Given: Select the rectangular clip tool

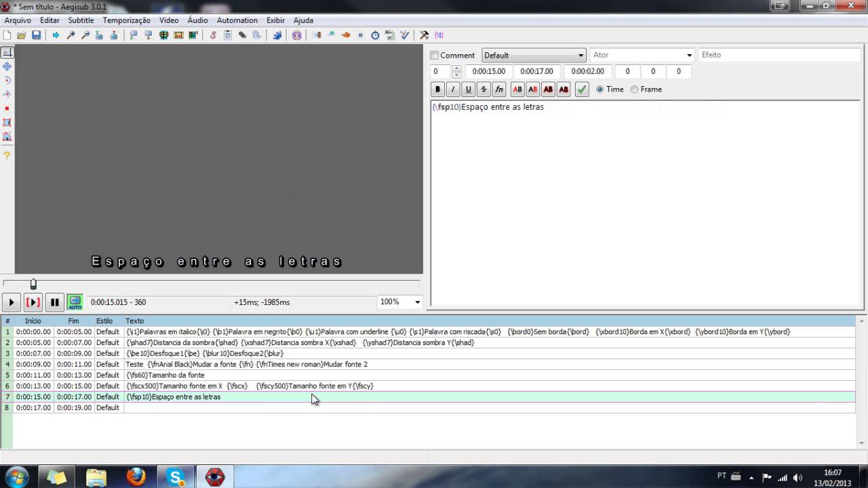Looking at the screenshot, I should click(x=7, y=123).
